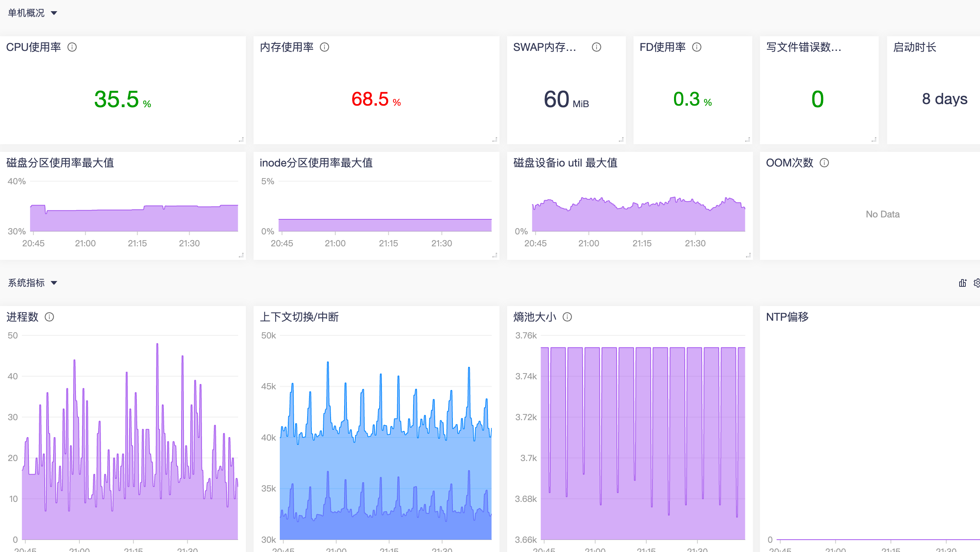Click the 35.5 % CPU value

(123, 99)
